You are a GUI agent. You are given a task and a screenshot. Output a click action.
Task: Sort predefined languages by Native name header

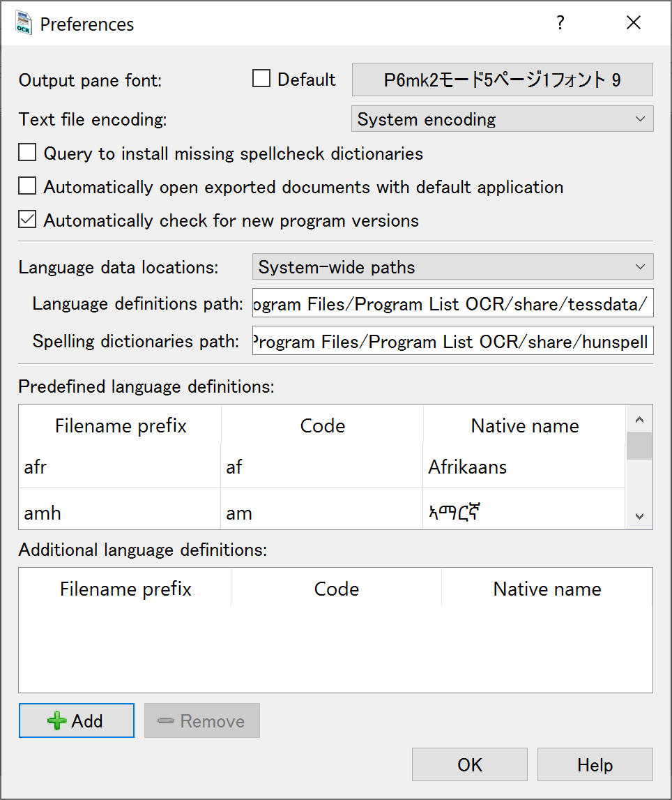click(524, 425)
